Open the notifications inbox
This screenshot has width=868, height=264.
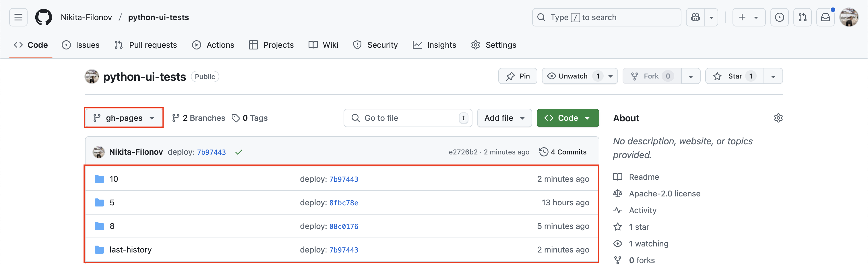[826, 17]
